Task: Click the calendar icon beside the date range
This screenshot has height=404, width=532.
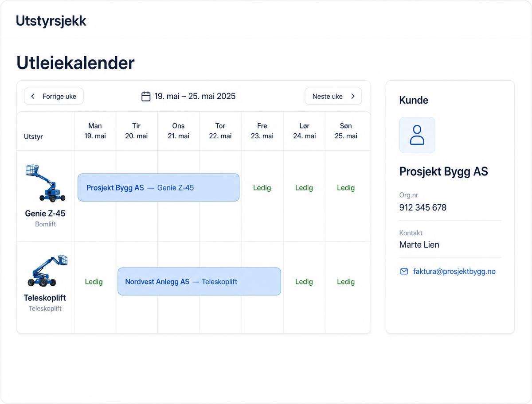Action: click(x=146, y=96)
